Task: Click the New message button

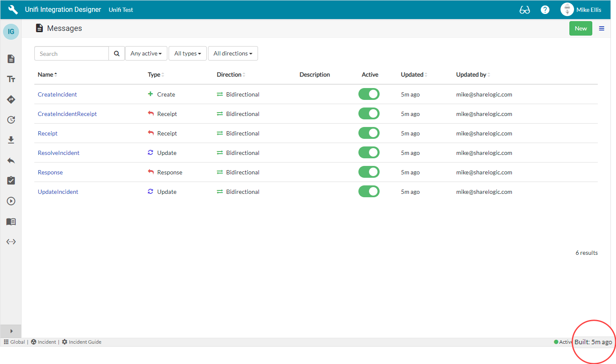Action: (580, 28)
